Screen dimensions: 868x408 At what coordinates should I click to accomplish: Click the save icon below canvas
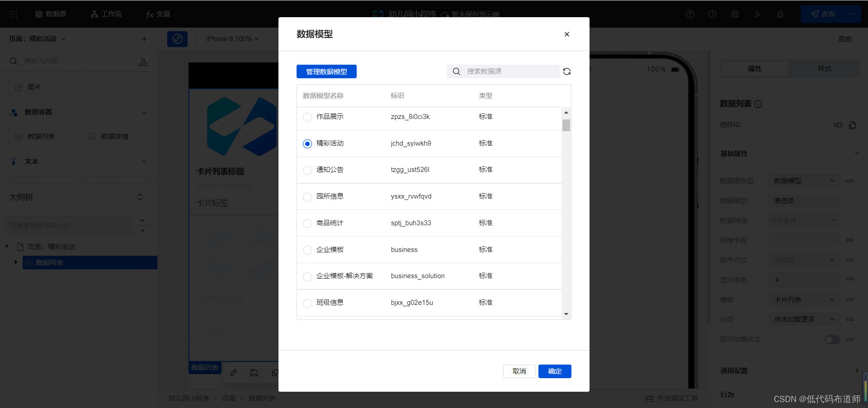click(254, 373)
